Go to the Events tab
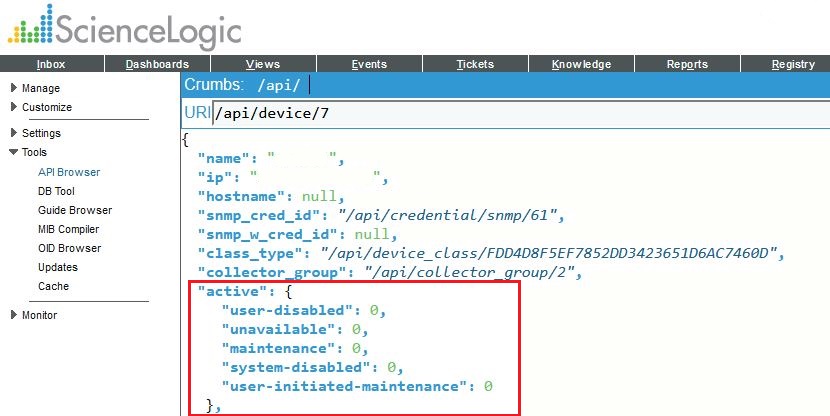This screenshot has width=830, height=416. (x=369, y=64)
